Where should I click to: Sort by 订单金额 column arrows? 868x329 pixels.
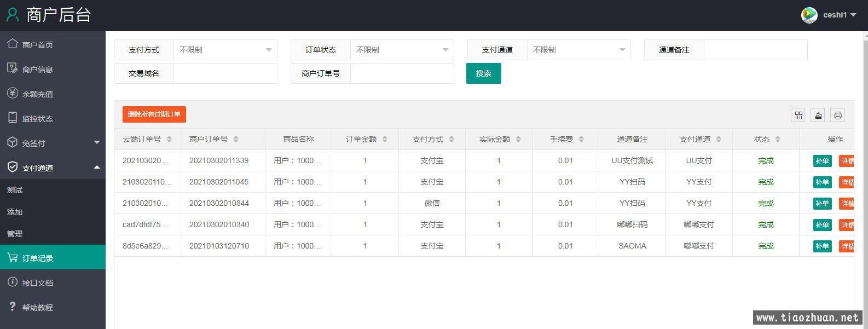point(385,139)
